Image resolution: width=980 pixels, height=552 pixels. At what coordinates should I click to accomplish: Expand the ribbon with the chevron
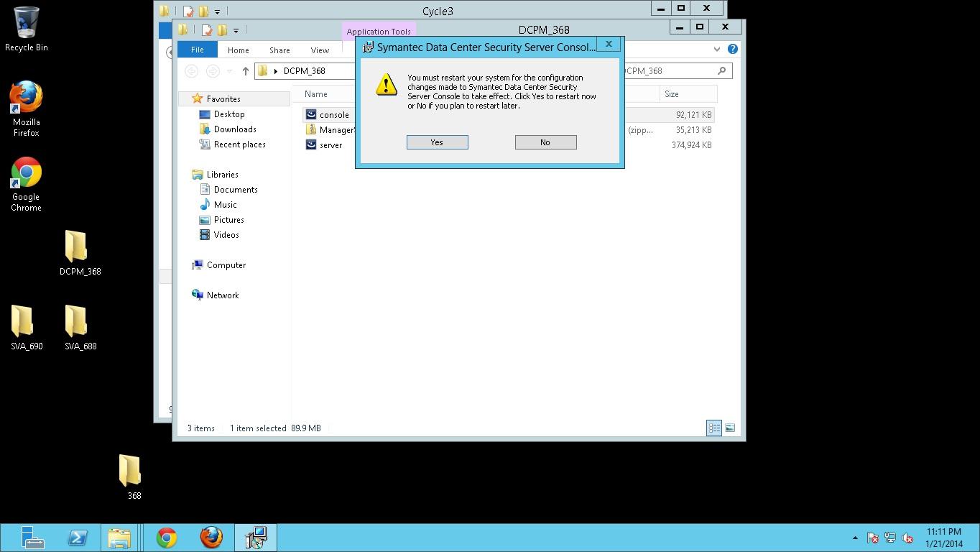716,49
